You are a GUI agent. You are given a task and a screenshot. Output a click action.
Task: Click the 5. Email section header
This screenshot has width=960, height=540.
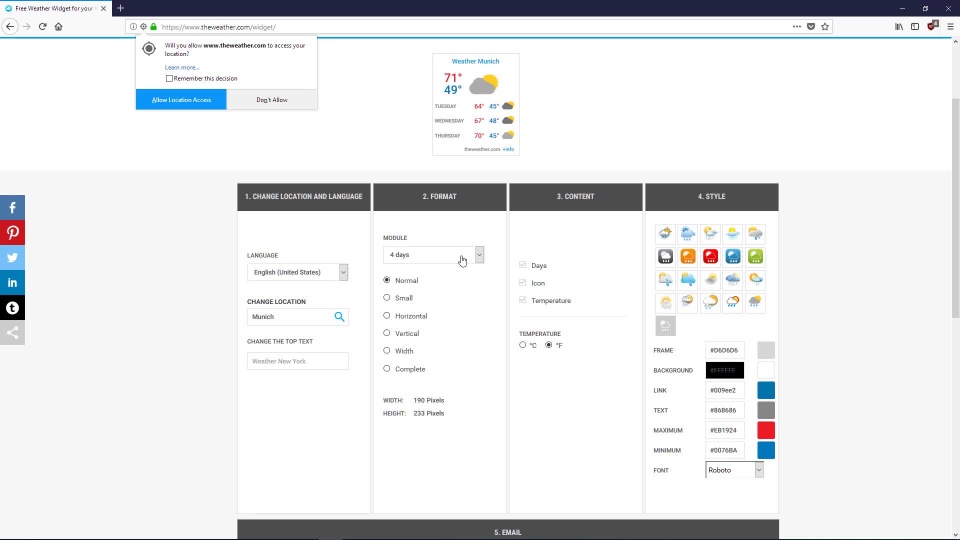point(508,530)
